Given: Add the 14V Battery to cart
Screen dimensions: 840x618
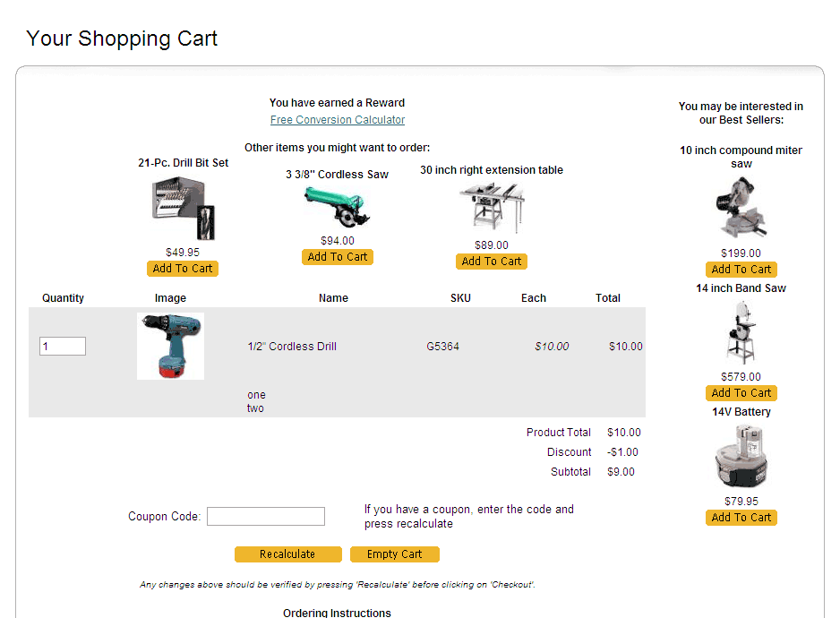Looking at the screenshot, I should tap(741, 518).
